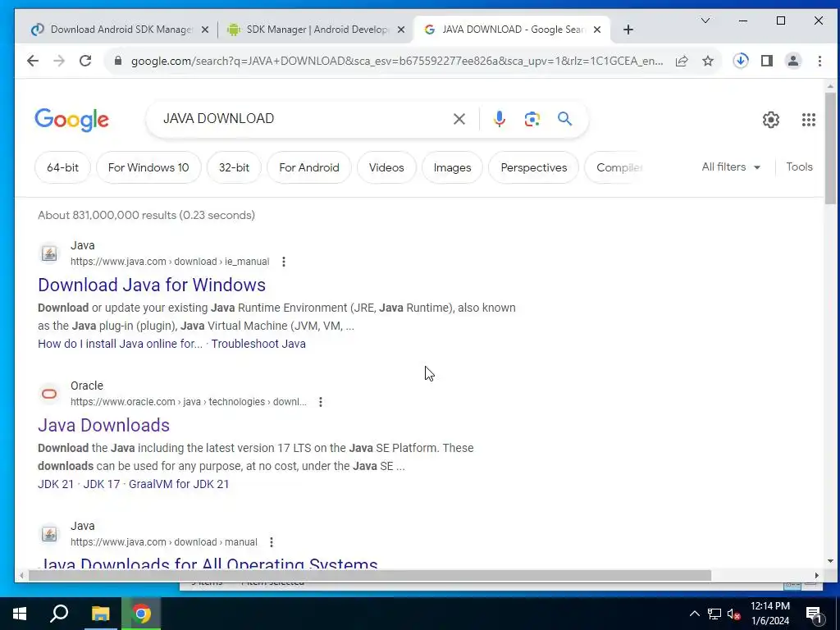840x630 pixels.
Task: Open a new browser tab
Action: coord(628,30)
